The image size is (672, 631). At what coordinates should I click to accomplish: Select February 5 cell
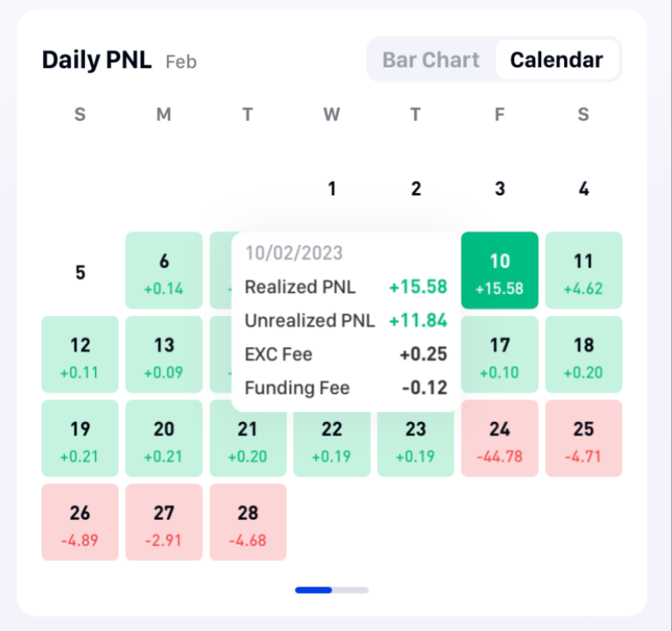coord(79,272)
